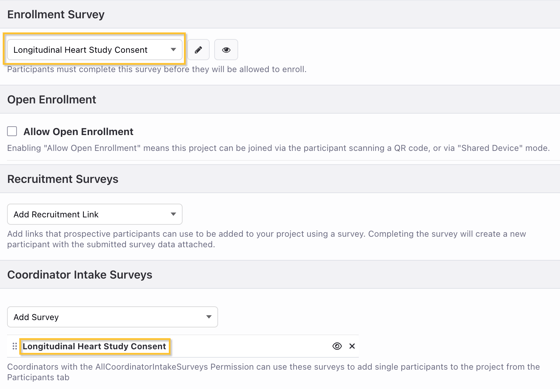Enable the Allow Open Enrollment checkbox
Image resolution: width=560 pixels, height=389 pixels.
coord(12,131)
